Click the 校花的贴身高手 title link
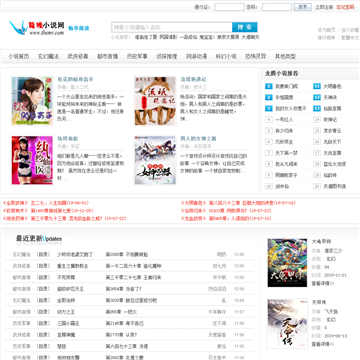The width and height of the screenshot is (360, 360). (x=75, y=79)
